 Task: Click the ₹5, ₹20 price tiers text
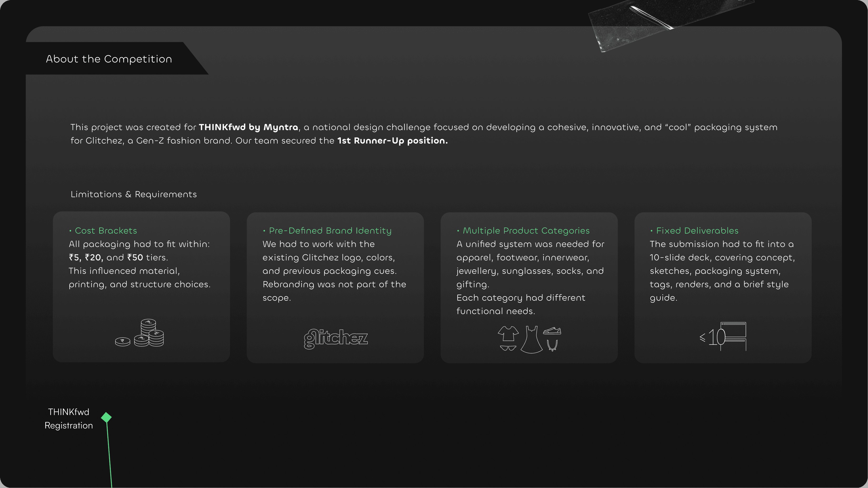point(85,258)
